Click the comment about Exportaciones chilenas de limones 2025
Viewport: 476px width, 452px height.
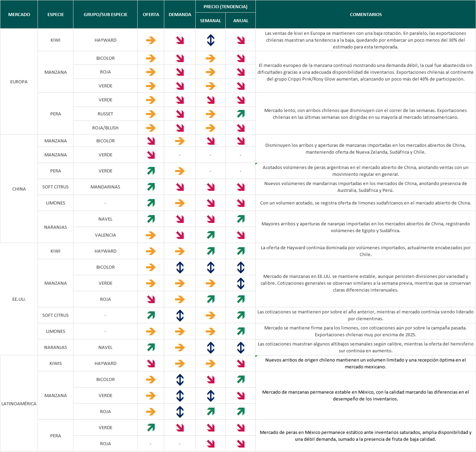(366, 331)
